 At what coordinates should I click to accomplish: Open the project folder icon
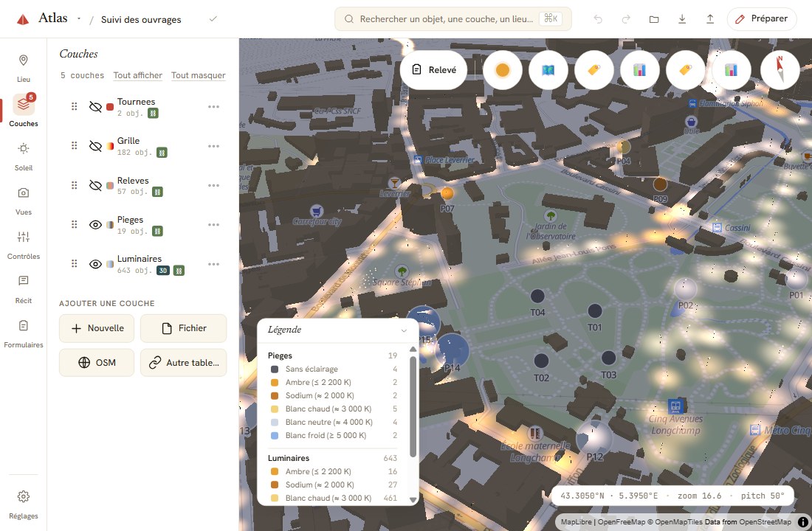pos(654,19)
